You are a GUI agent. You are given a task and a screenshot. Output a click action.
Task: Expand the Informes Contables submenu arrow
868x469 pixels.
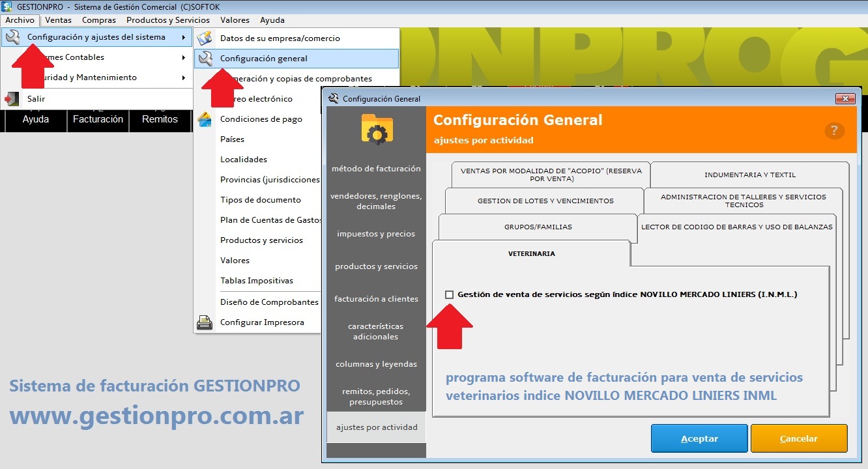coord(184,57)
